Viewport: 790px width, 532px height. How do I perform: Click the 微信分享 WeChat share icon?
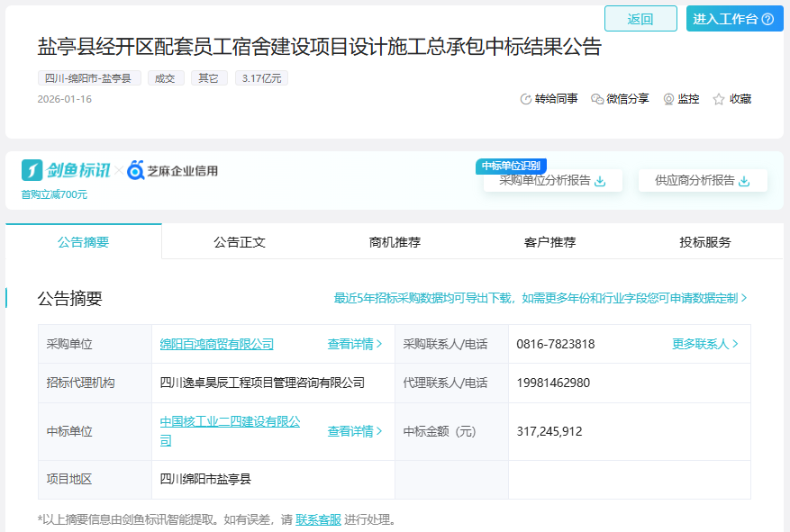[x=596, y=99]
